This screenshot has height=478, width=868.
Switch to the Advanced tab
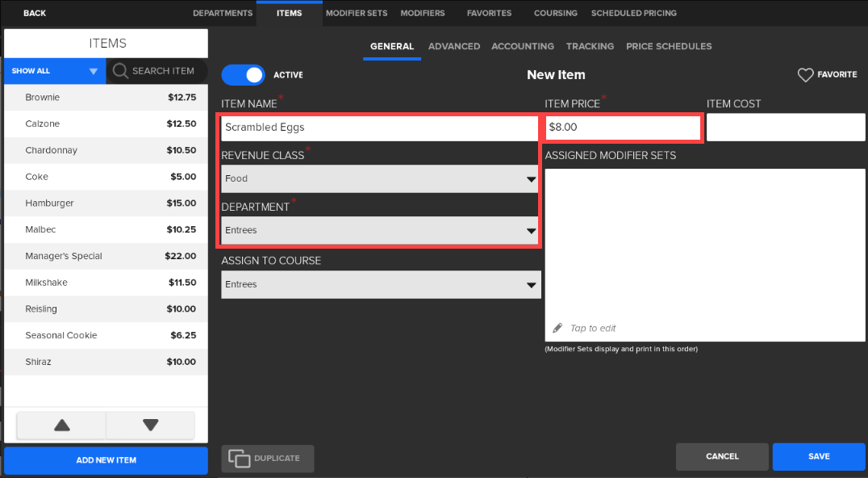tap(454, 47)
